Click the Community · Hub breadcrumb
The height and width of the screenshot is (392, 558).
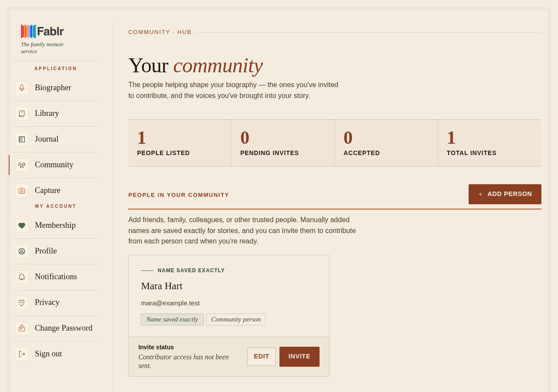tap(160, 32)
